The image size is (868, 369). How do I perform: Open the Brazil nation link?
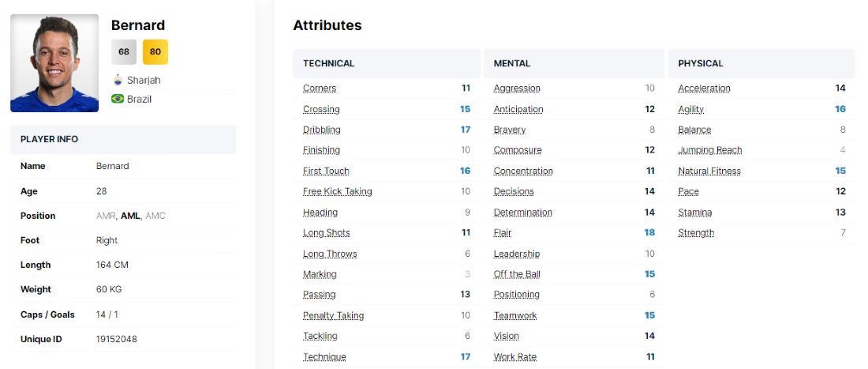[x=139, y=99]
